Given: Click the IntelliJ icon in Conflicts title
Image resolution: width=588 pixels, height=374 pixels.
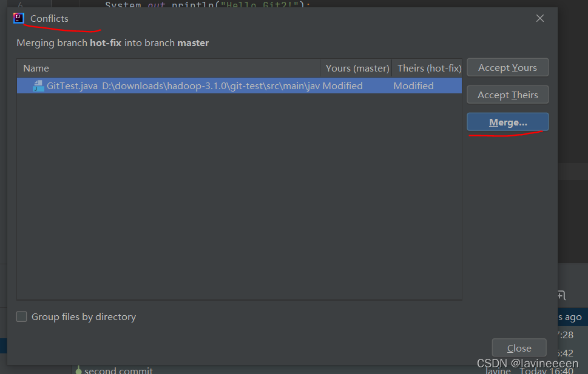Looking at the screenshot, I should coord(18,18).
